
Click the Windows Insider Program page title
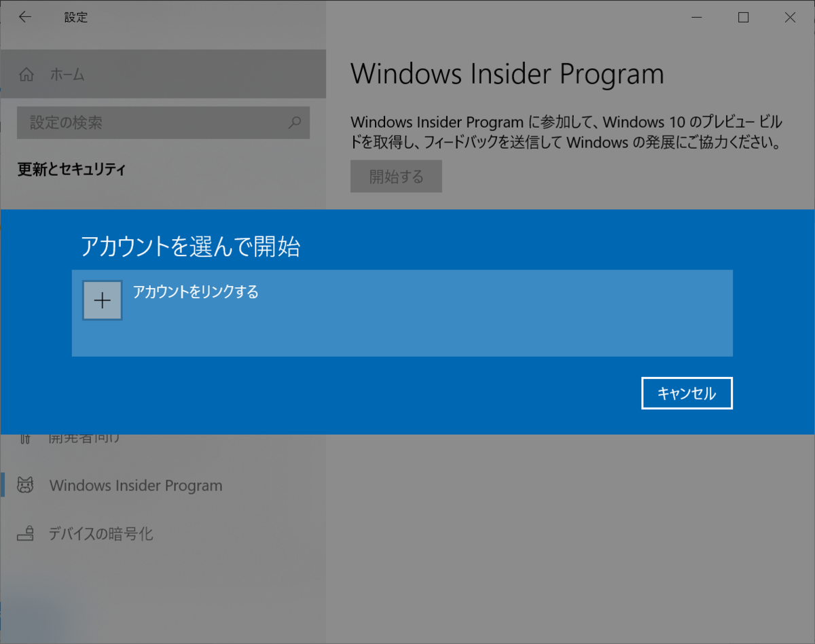(x=507, y=73)
